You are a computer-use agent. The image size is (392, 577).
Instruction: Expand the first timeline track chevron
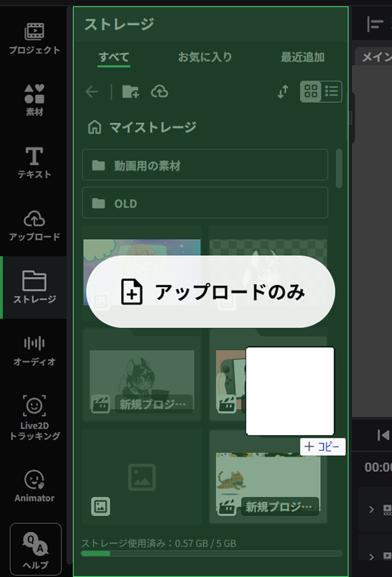coord(372,509)
